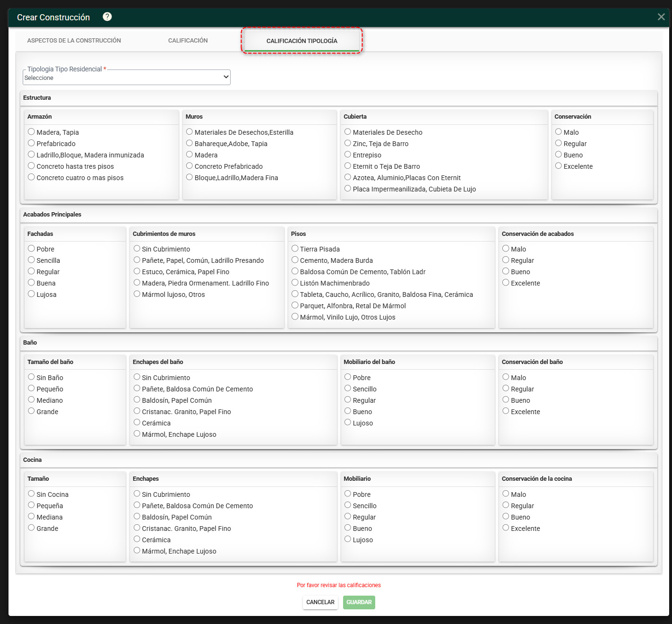Pick Excelente in Estructura Conservación
Image resolution: width=672 pixels, height=624 pixels.
(x=559, y=166)
